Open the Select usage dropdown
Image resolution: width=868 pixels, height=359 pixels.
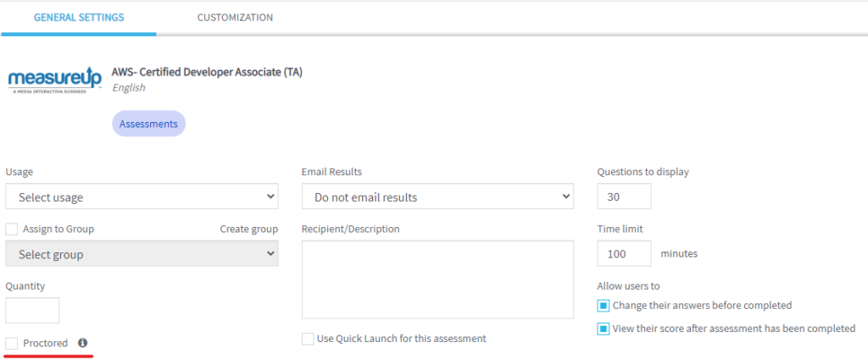coord(142,197)
